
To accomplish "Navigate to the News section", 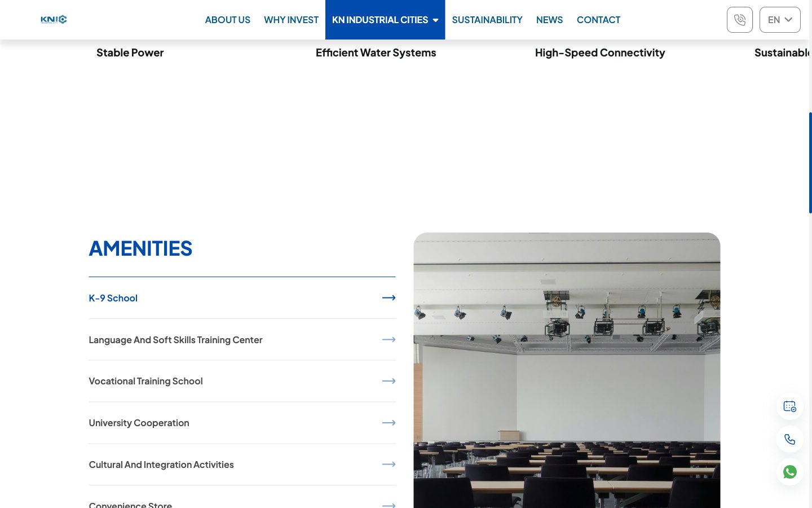I will point(549,20).
